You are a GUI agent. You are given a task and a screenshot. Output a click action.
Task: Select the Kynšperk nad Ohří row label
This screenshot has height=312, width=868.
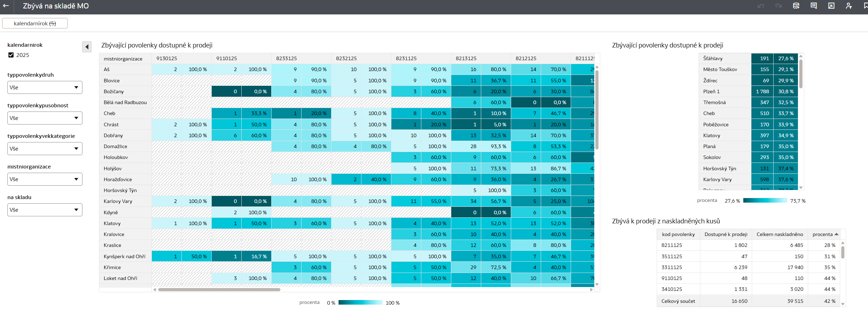[x=125, y=256]
